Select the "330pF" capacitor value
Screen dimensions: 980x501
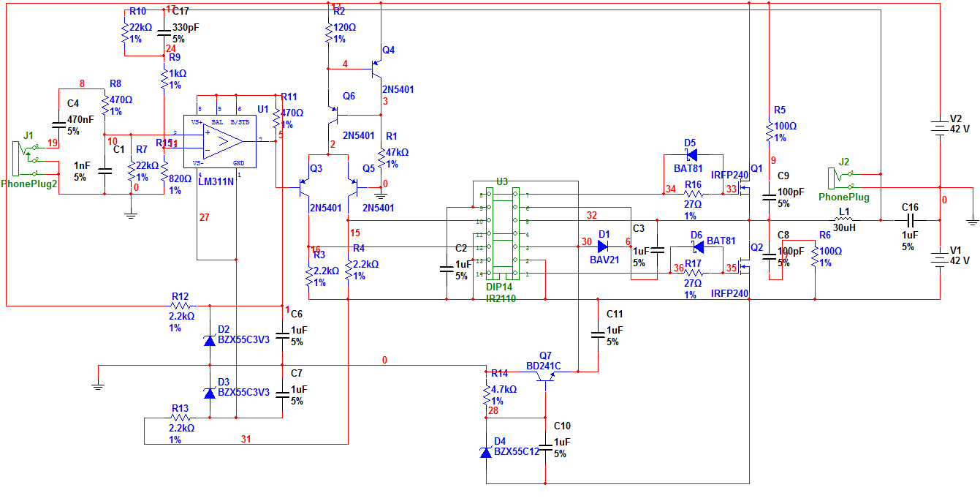[x=186, y=27]
